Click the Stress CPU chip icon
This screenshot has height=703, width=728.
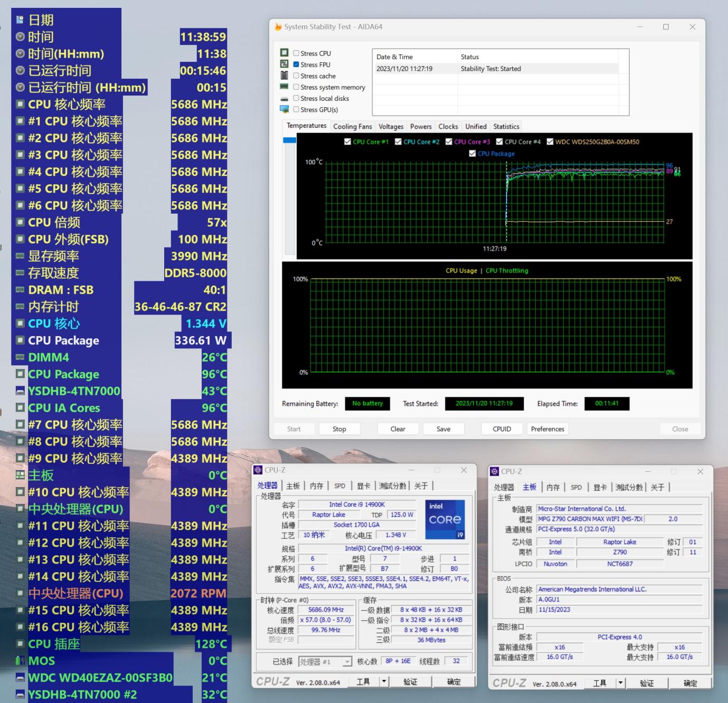coord(284,53)
